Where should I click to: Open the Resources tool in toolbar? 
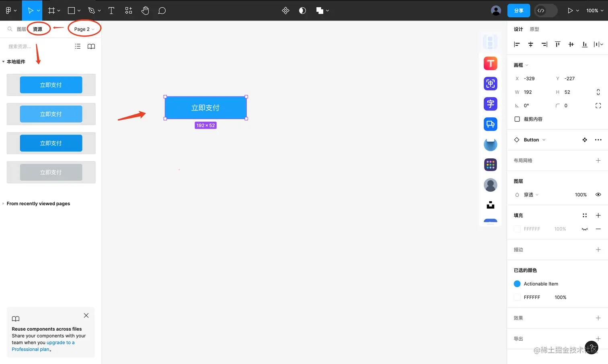point(128,11)
